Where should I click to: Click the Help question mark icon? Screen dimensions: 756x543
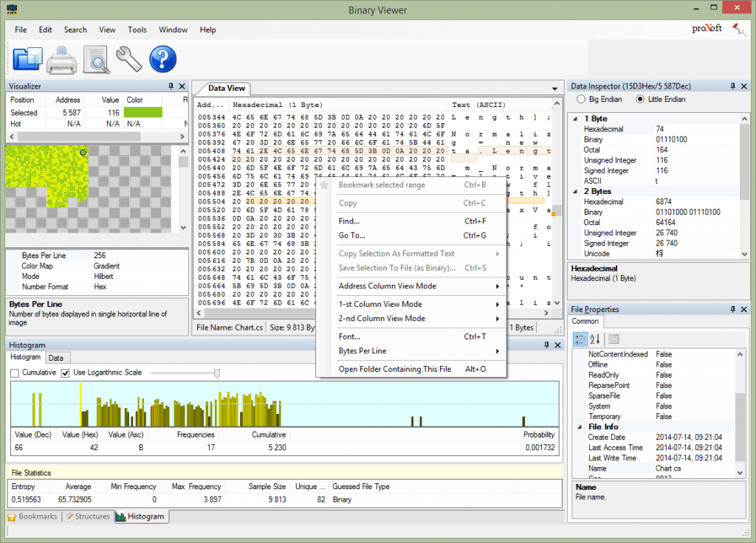point(162,59)
